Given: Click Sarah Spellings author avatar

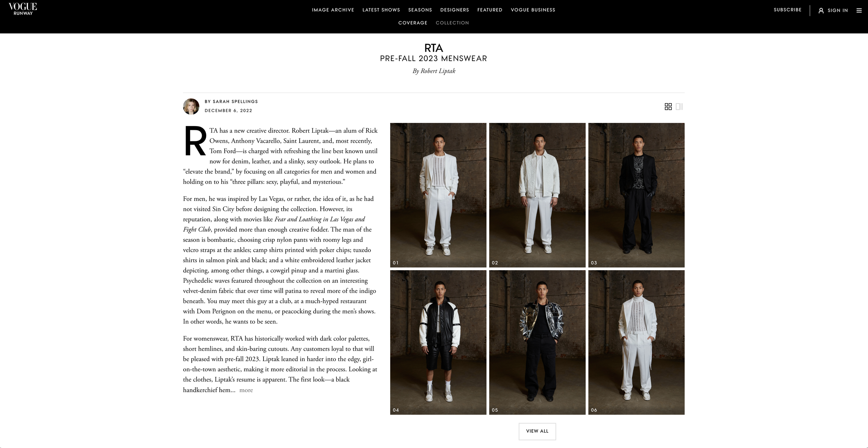Looking at the screenshot, I should (191, 107).
